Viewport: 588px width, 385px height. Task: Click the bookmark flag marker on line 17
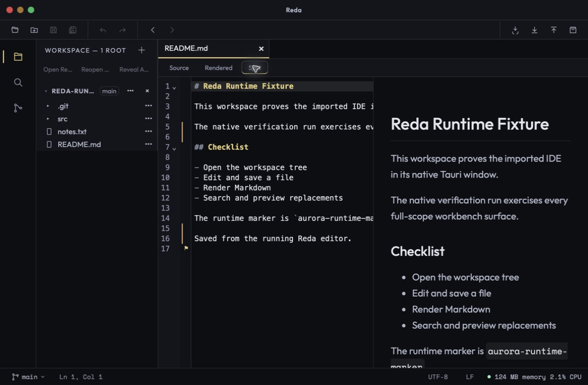tap(186, 248)
